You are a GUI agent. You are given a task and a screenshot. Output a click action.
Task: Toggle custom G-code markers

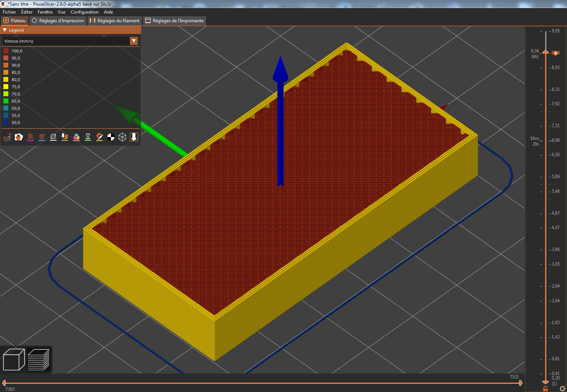click(x=99, y=137)
